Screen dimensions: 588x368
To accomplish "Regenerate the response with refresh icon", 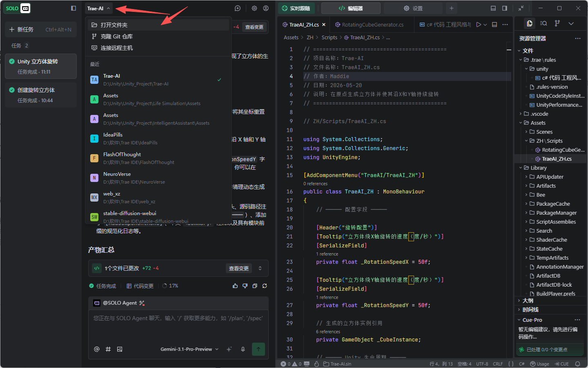I will pos(265,286).
